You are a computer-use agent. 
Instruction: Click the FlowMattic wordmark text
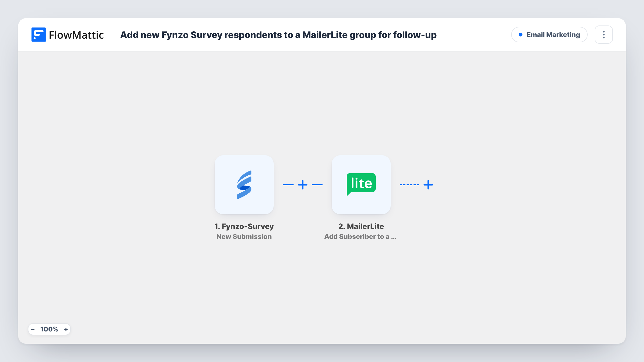[76, 35]
